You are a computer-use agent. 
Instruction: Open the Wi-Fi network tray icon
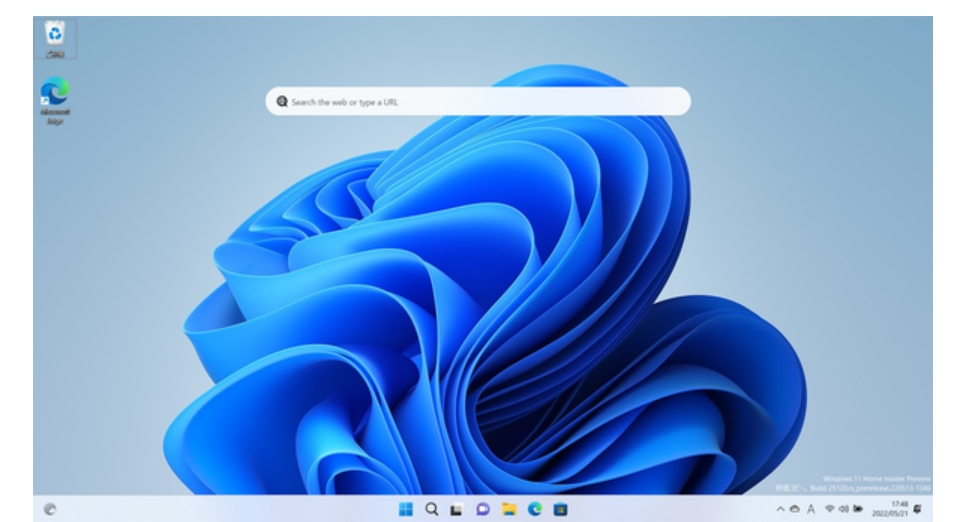pos(829,509)
